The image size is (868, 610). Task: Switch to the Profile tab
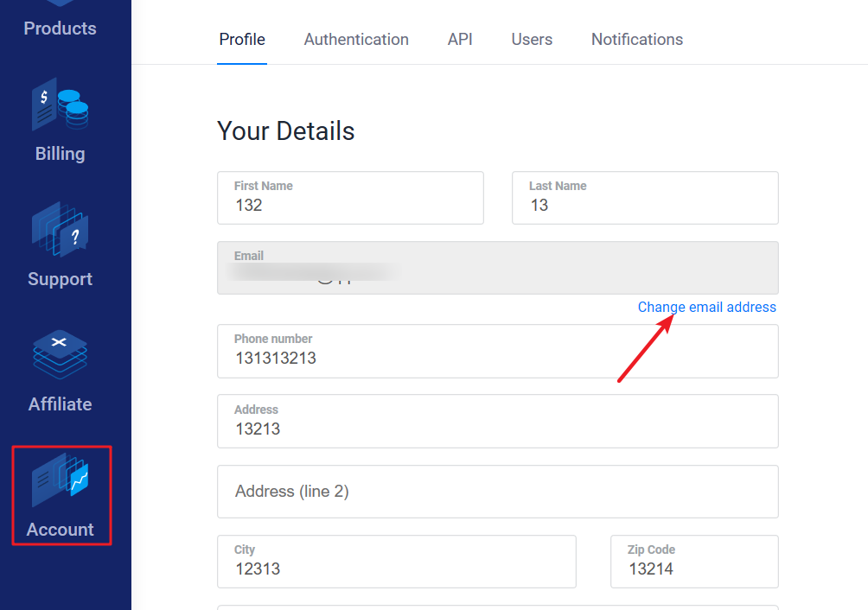pyautogui.click(x=242, y=40)
